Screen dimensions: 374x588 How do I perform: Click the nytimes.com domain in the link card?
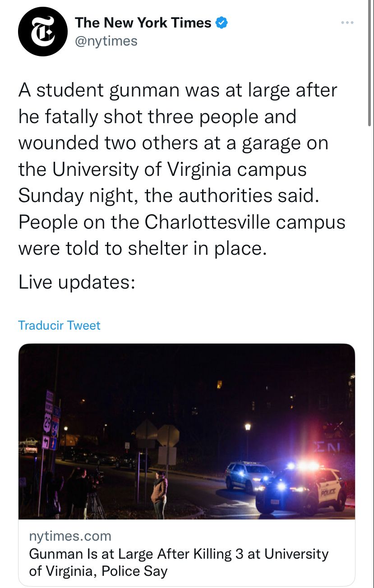click(70, 536)
